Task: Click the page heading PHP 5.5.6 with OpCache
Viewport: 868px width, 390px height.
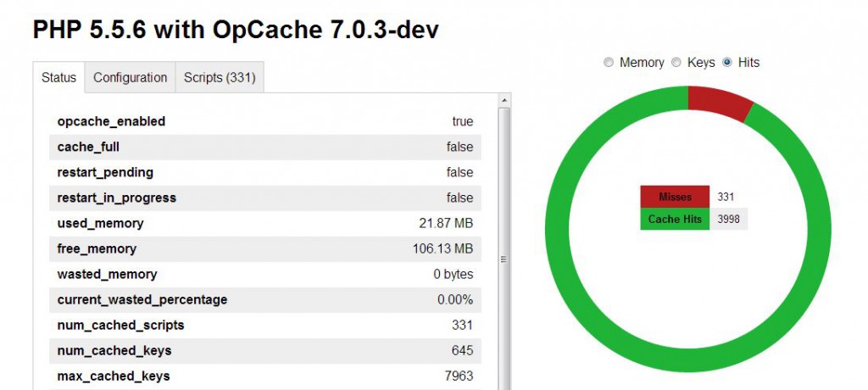Action: pos(236,30)
